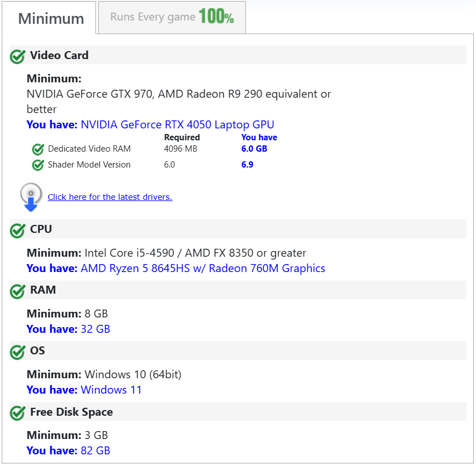Viewport: 476px width, 464px height.
Task: Select the Video Card section header
Action: coord(59,56)
